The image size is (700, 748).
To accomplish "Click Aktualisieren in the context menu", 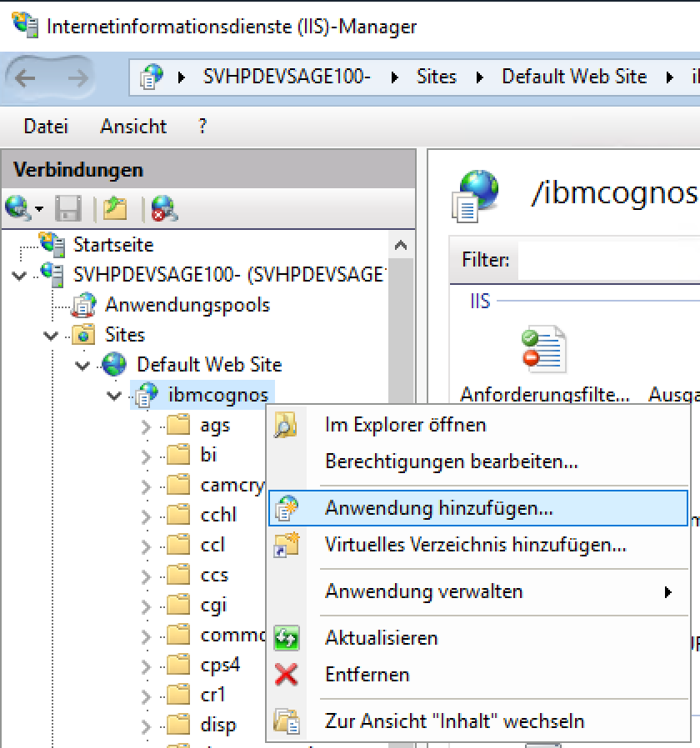I will [x=381, y=638].
